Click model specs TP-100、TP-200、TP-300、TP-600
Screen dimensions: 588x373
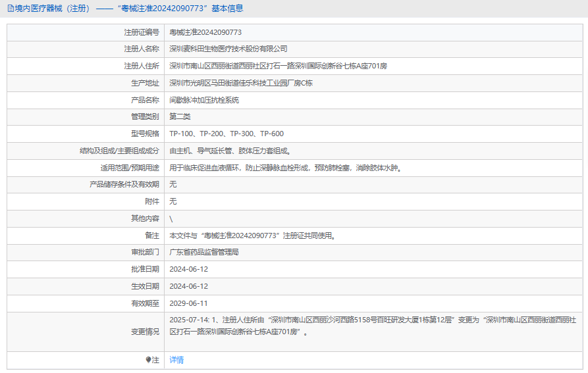(x=227, y=134)
